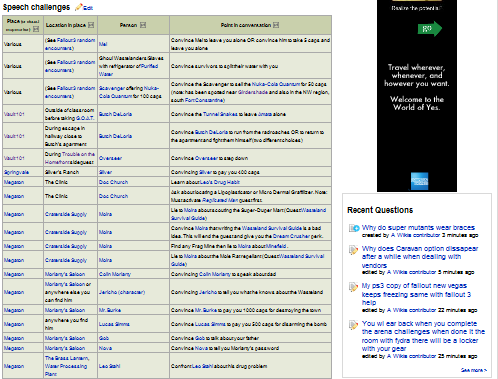The height and width of the screenshot is (379, 498).
Task: Open Colin Moriarty link in the Person column
Action: tap(115, 274)
